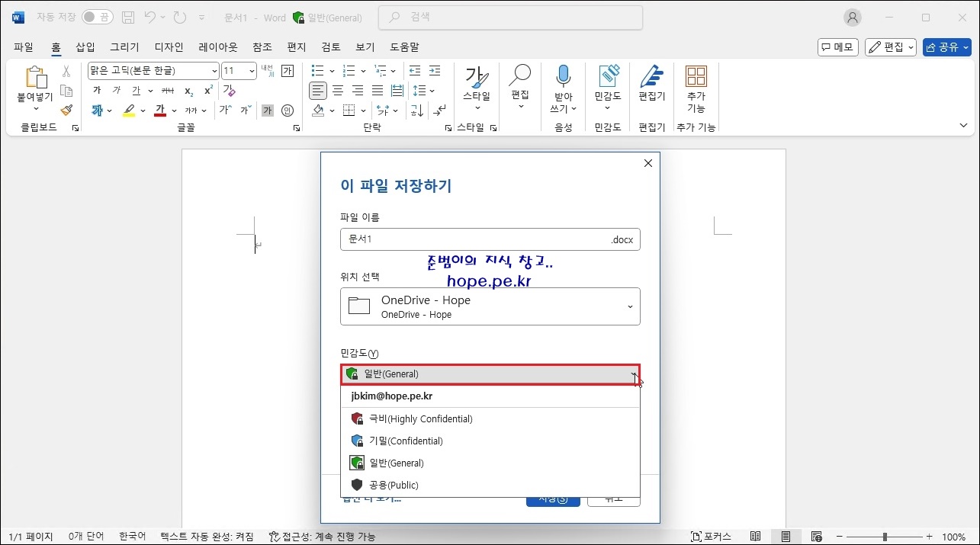Viewport: 980px width, 545px height.
Task: Click the Editor pen icon
Action: [x=651, y=76]
